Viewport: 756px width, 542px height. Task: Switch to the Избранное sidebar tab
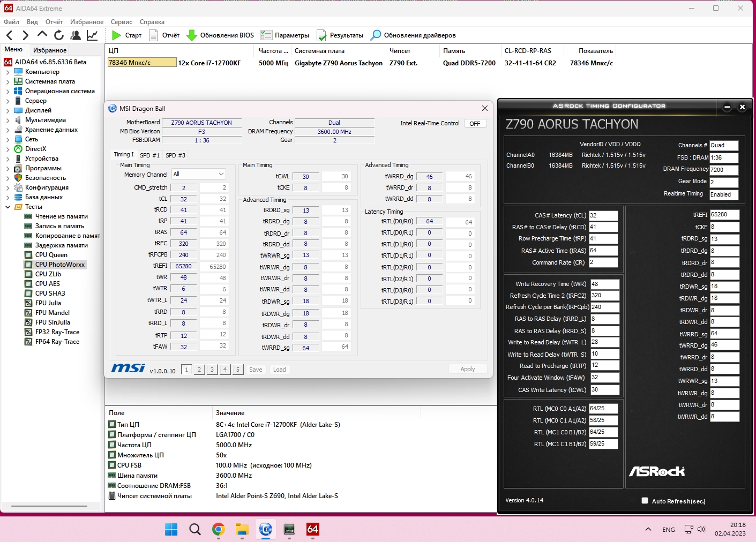click(x=50, y=50)
